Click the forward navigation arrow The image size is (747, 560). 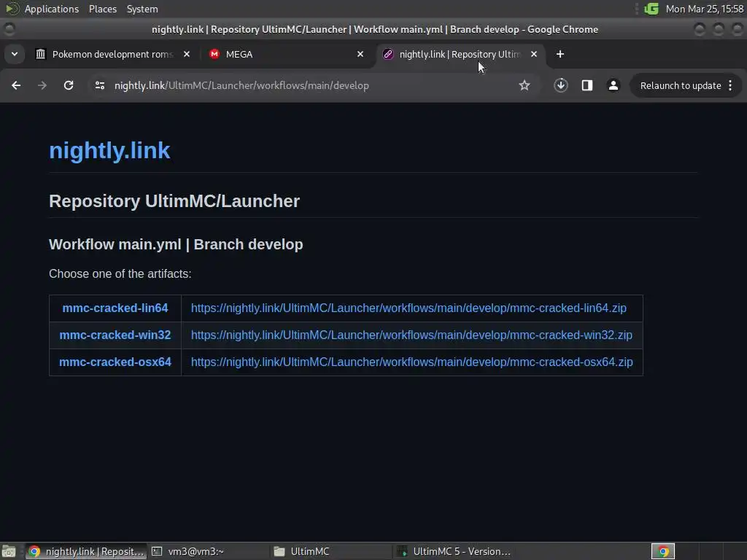[x=42, y=85]
